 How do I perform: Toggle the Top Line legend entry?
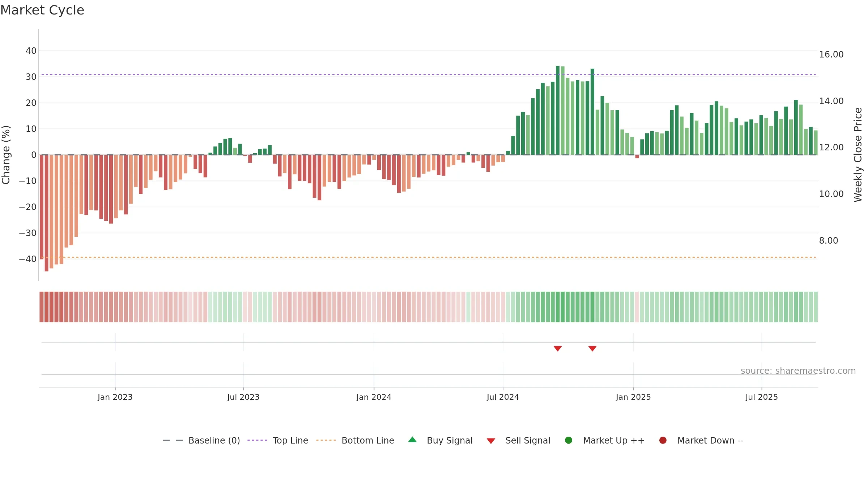[278, 440]
